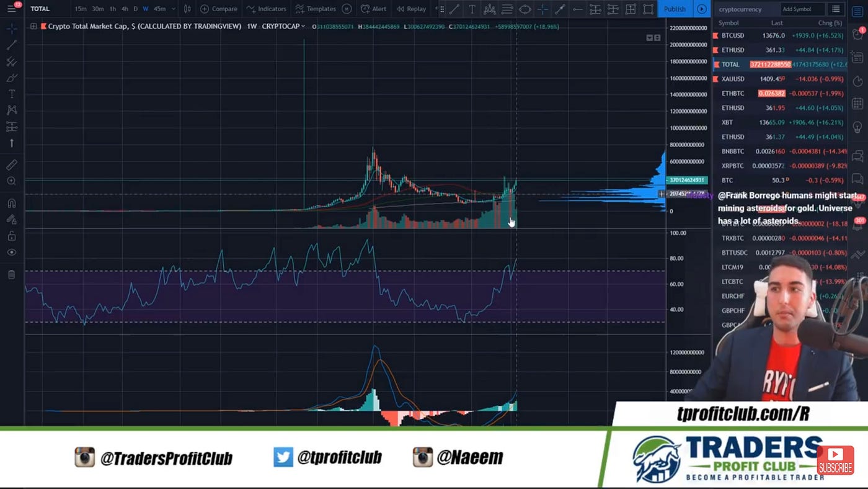Select the 4h timeframe
The width and height of the screenshot is (868, 489).
click(x=125, y=9)
